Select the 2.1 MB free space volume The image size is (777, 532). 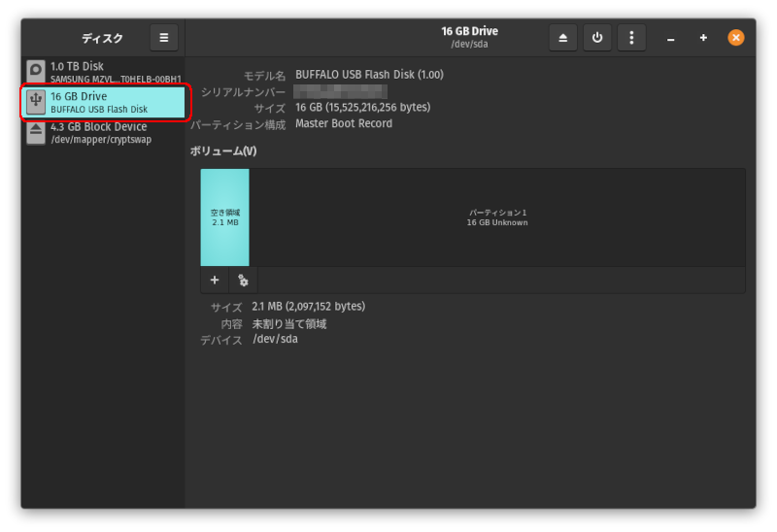[224, 216]
